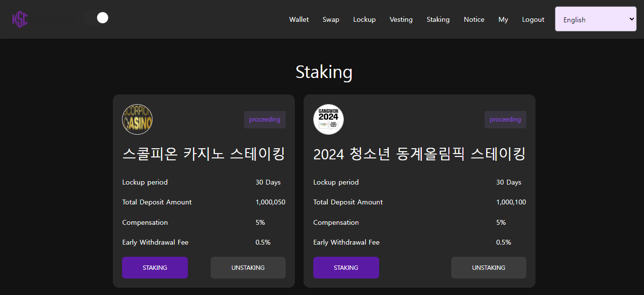This screenshot has height=295, width=644.
Task: Go to the Swap page
Action: click(331, 19)
